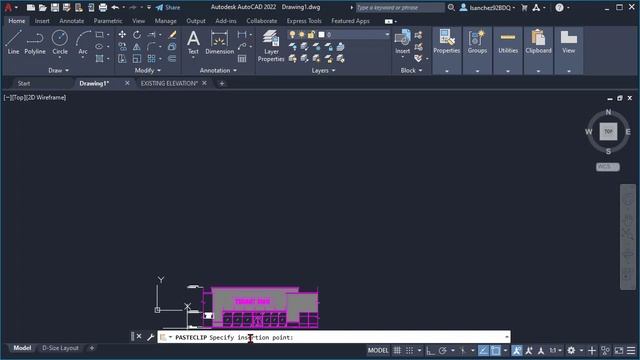Expand the Annotation panel
640x360 pixels.
218,70
